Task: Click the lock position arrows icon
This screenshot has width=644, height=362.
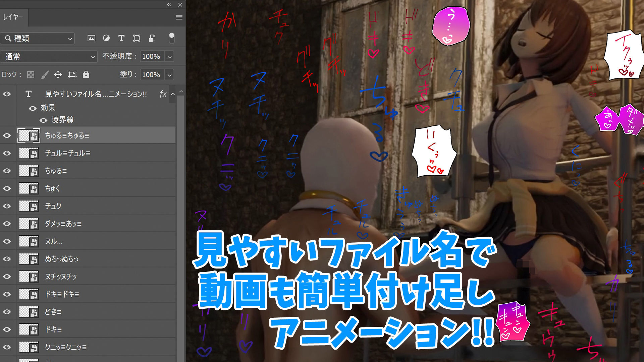Action: pyautogui.click(x=58, y=75)
